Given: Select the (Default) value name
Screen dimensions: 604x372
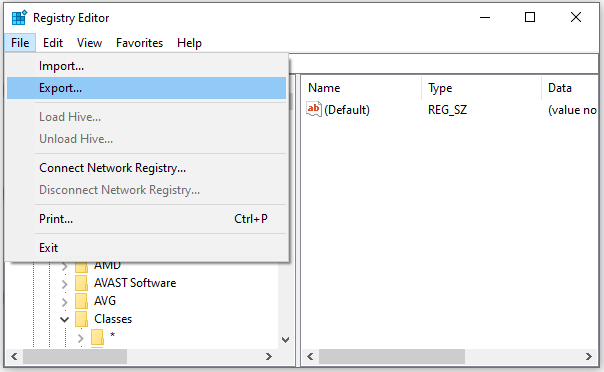Looking at the screenshot, I should [x=347, y=110].
